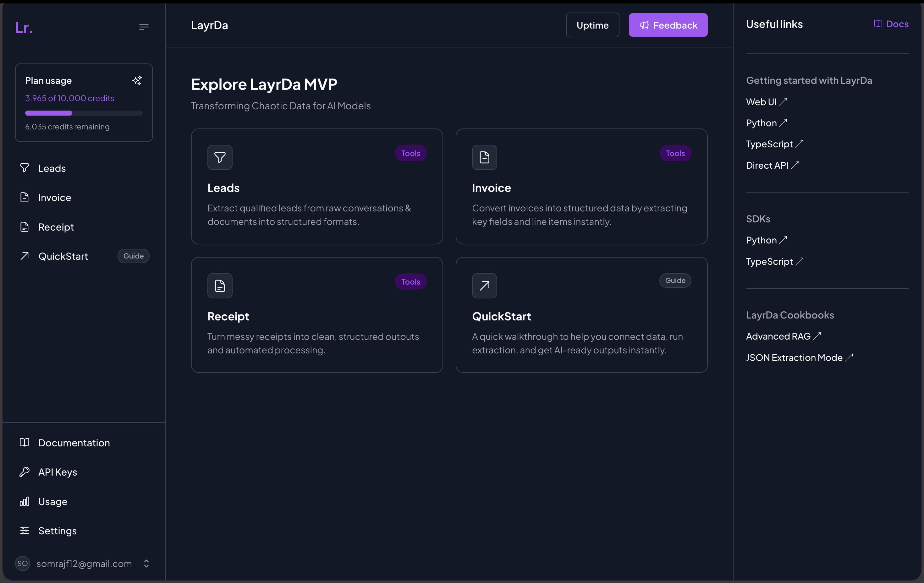Image resolution: width=924 pixels, height=583 pixels.
Task: Expand the account switcher chevrons
Action: click(146, 564)
